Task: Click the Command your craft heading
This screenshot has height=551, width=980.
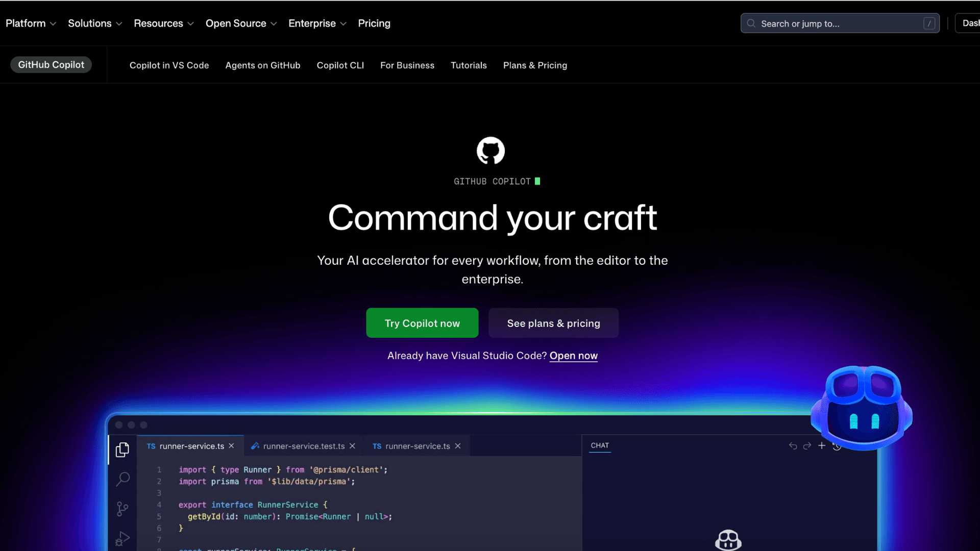Action: pyautogui.click(x=493, y=218)
